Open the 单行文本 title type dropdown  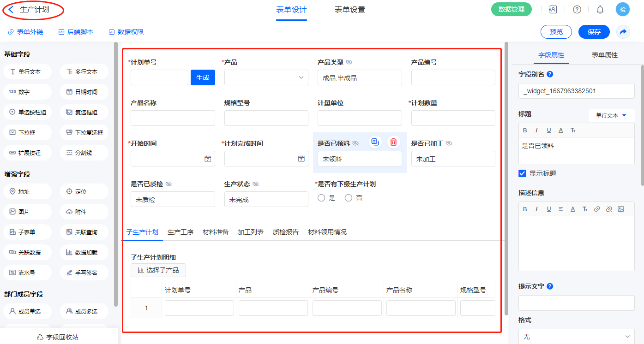pos(611,115)
